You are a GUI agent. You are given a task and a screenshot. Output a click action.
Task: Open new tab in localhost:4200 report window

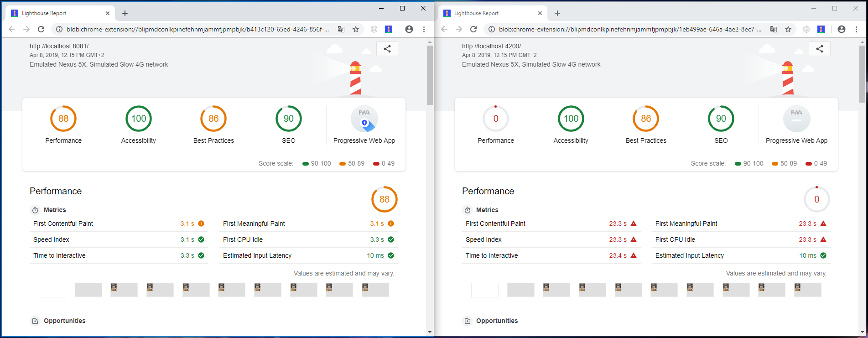click(557, 13)
